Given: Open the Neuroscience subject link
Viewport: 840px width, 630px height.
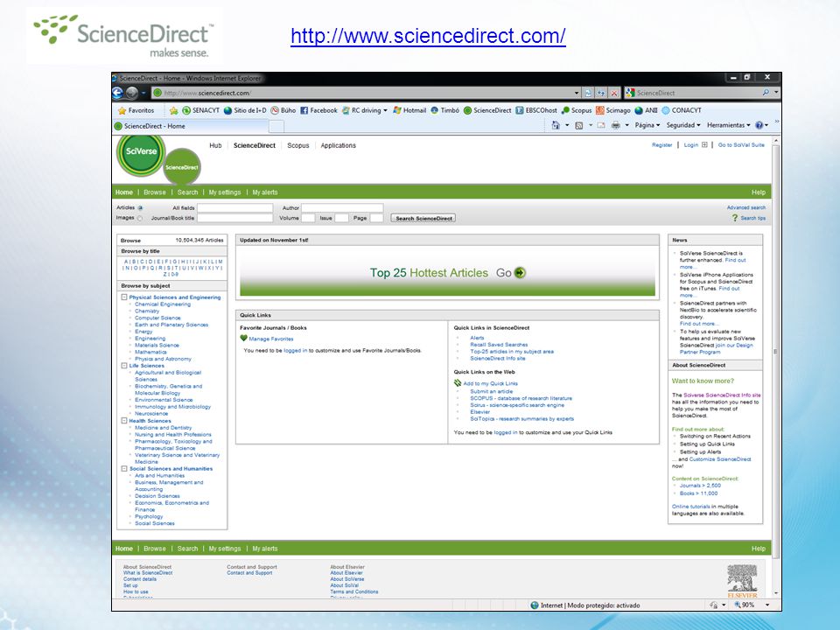Looking at the screenshot, I should (151, 414).
